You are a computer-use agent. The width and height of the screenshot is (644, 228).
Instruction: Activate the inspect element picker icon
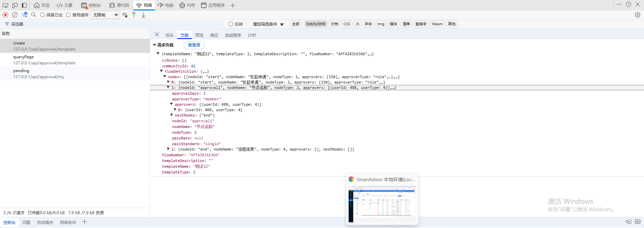(5, 5)
